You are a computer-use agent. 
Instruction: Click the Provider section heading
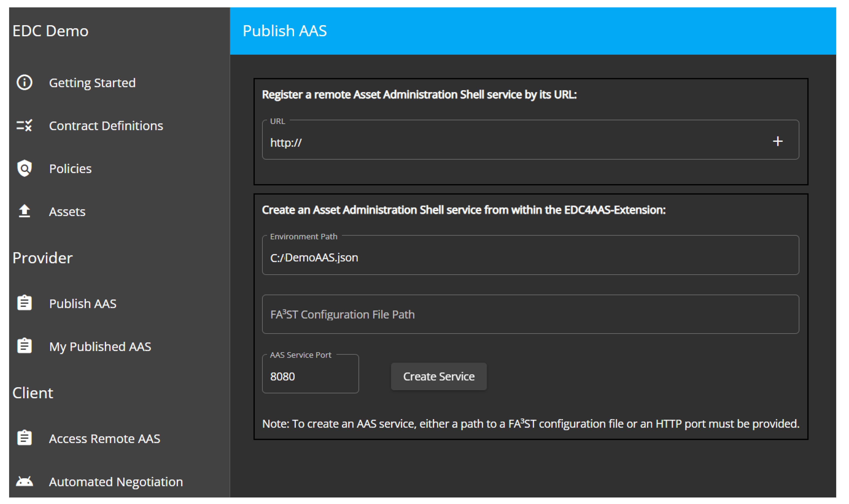43,258
